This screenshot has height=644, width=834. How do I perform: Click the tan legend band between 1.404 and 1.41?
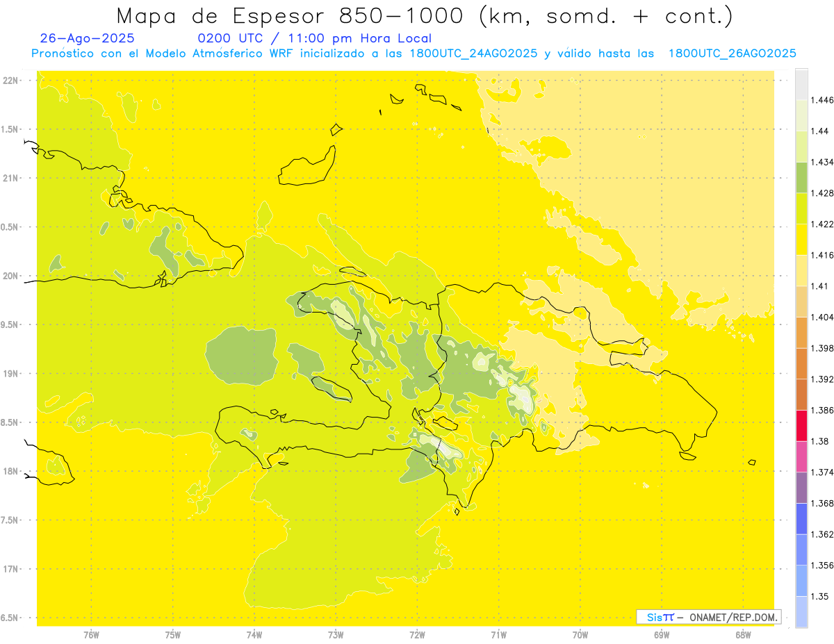[801, 301]
